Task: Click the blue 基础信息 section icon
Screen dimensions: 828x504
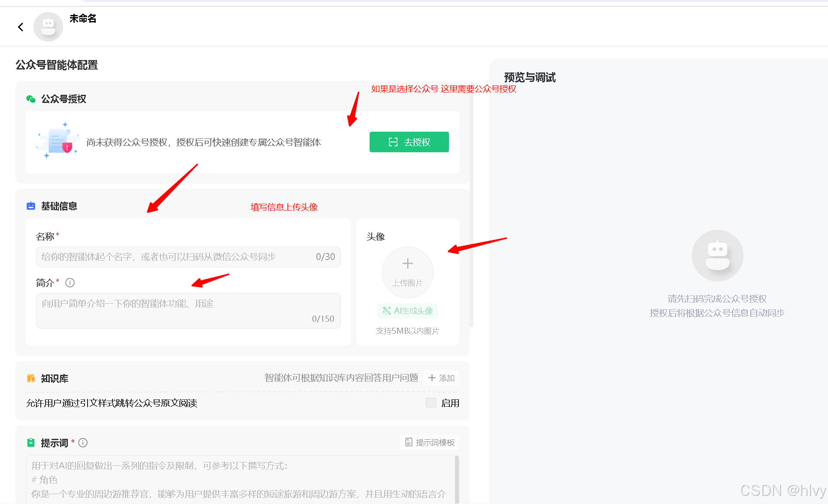Action: click(31, 206)
